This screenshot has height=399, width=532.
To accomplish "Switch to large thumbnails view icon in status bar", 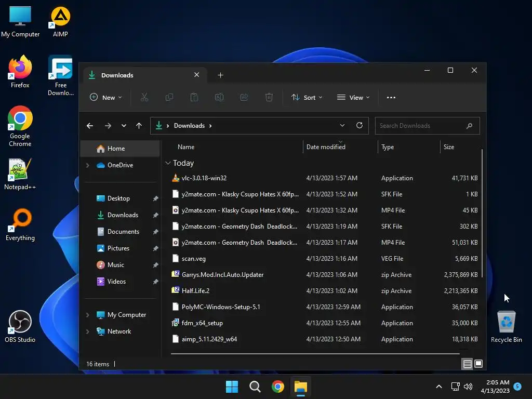I will 478,364.
